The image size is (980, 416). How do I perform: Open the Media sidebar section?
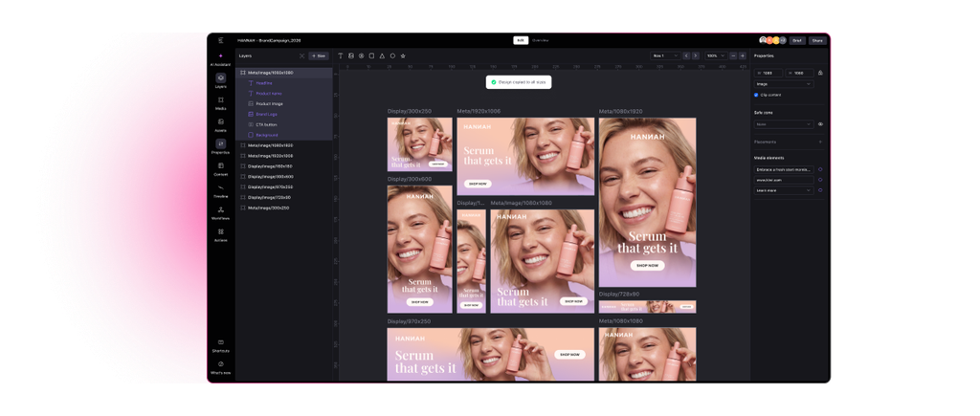221,102
